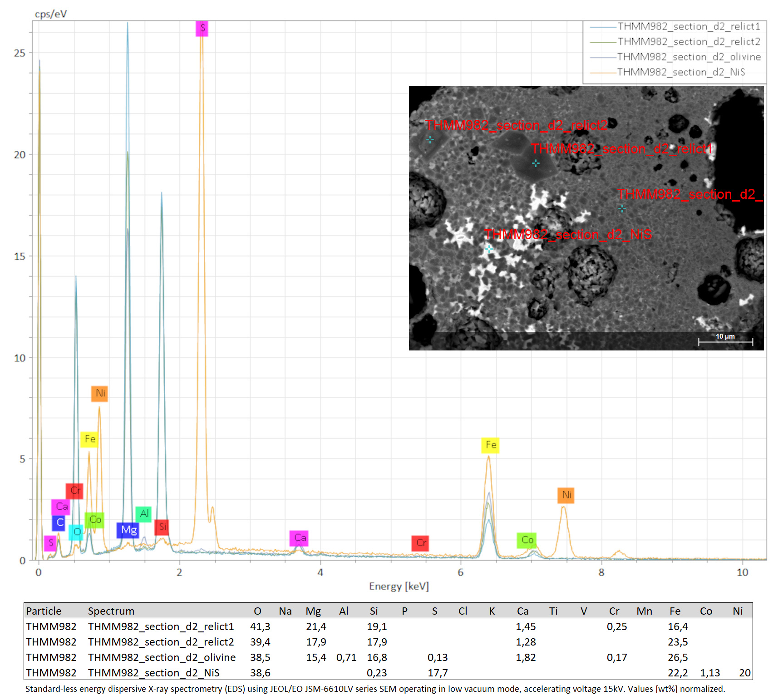Select the red relict1 label on the SEM image
This screenshot has height=700, width=778.
622,148
